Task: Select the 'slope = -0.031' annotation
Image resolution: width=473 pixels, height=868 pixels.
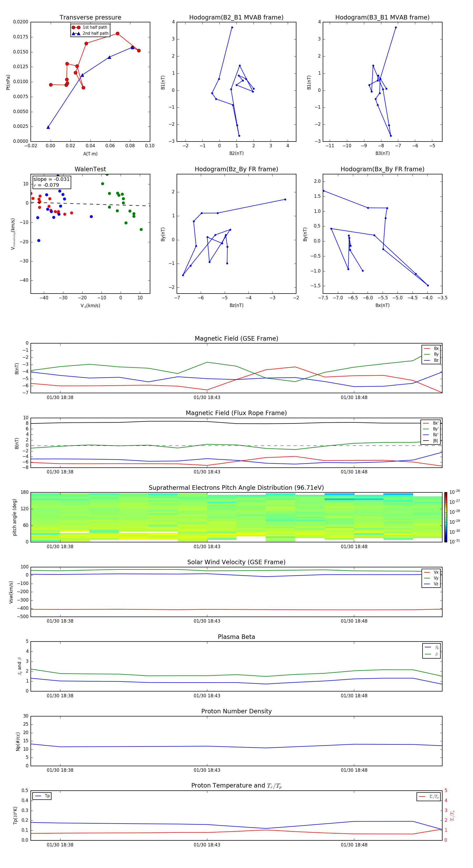Action: [x=52, y=179]
